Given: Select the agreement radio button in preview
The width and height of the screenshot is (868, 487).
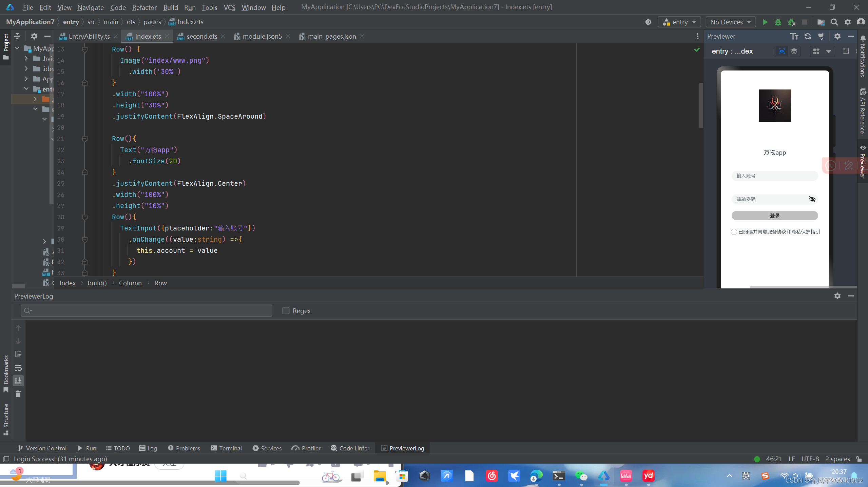Looking at the screenshot, I should (734, 232).
